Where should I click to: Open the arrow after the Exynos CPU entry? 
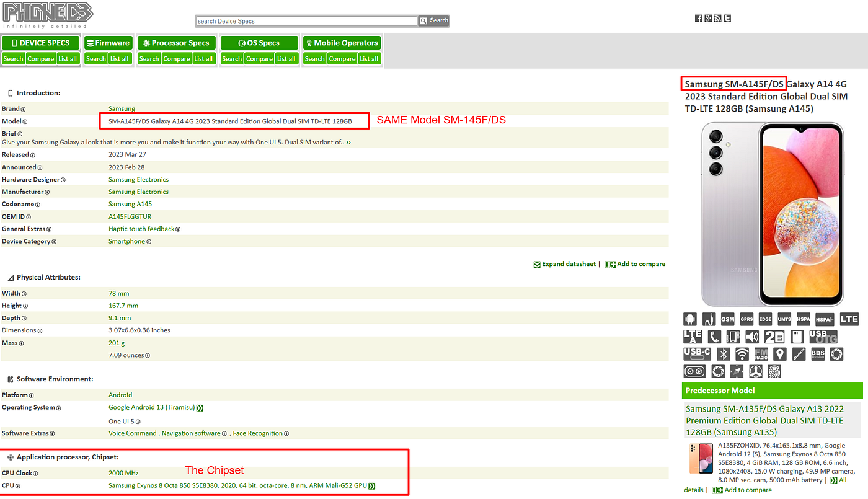(x=372, y=486)
